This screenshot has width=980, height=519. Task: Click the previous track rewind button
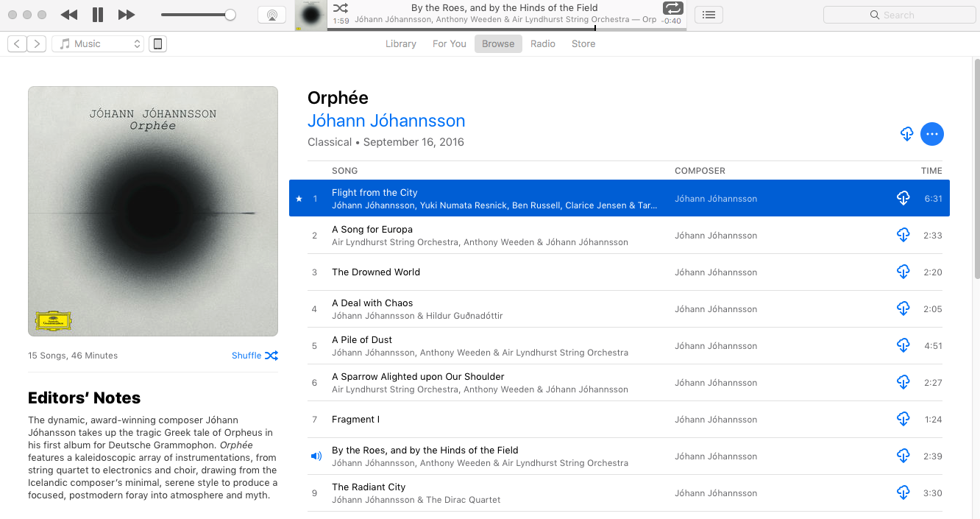click(x=69, y=15)
